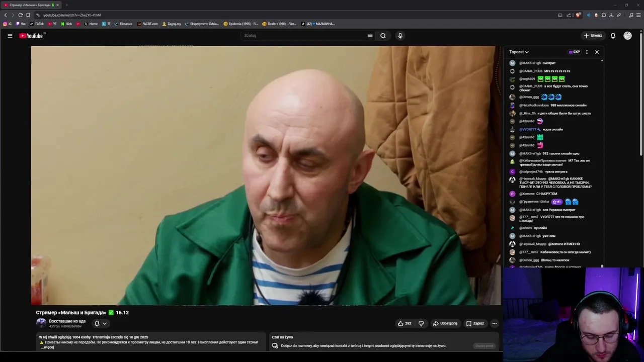Click the browser Back arrow

click(x=6, y=15)
